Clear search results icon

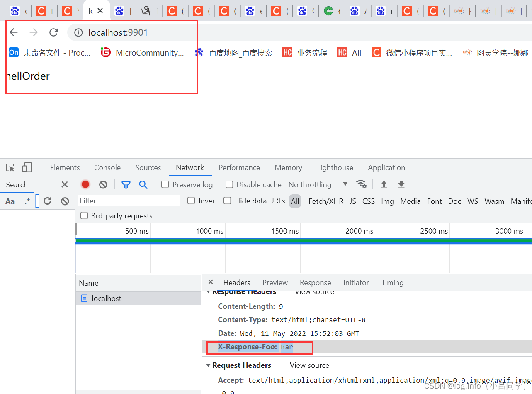coord(65,201)
